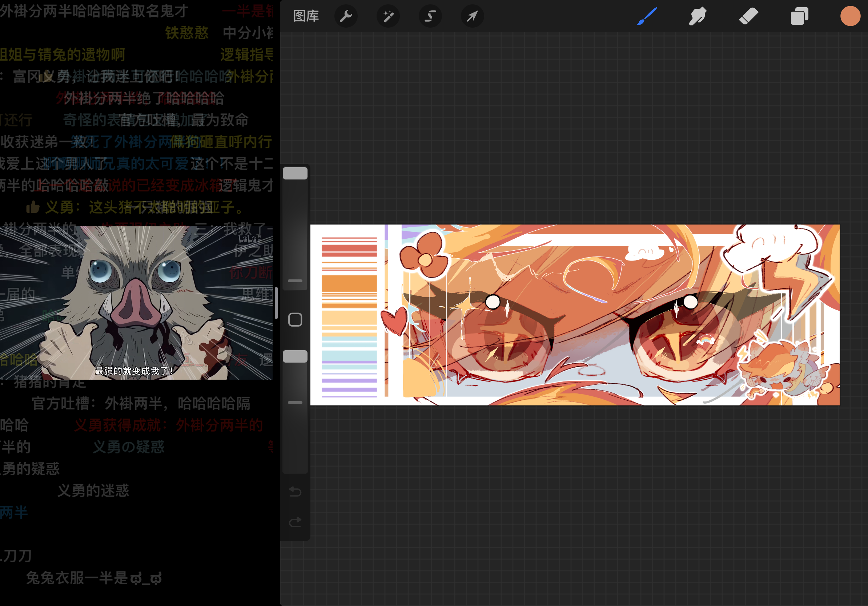The height and width of the screenshot is (606, 868).
Task: Open the Layers panel
Action: 799,16
